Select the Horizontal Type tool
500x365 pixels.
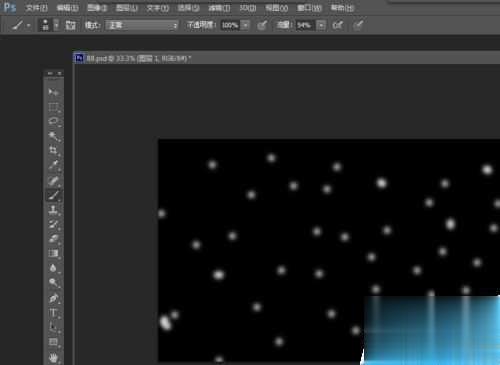pyautogui.click(x=53, y=313)
